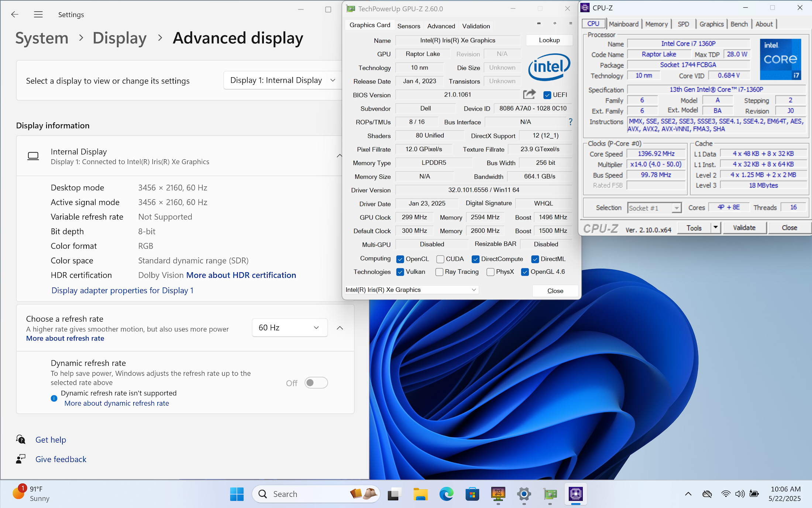Click the Validate button in CPU-Z
The image size is (812, 508).
[x=744, y=228]
